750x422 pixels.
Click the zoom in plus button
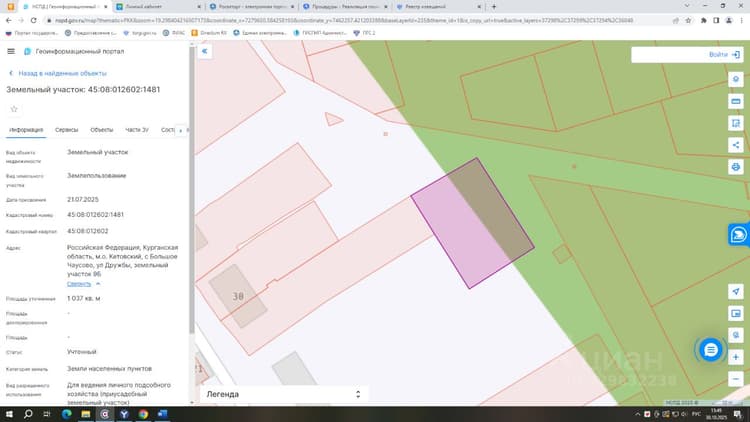point(736,357)
